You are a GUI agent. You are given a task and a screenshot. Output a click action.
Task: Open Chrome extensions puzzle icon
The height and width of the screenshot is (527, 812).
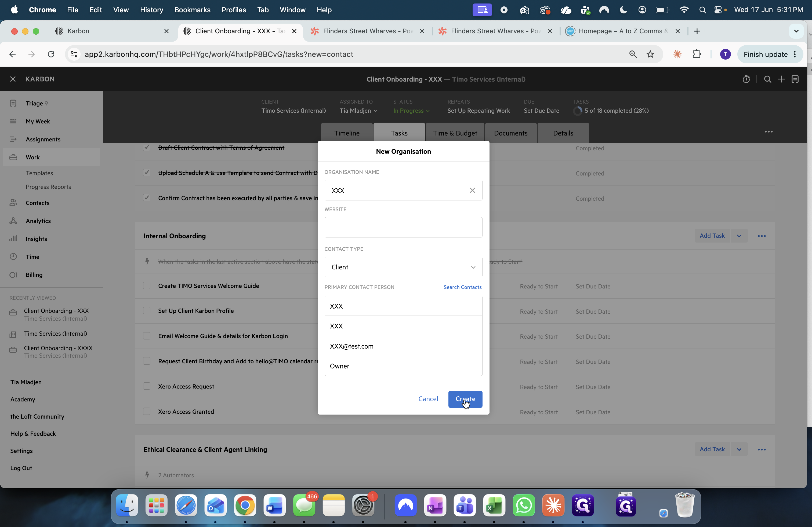tap(697, 54)
